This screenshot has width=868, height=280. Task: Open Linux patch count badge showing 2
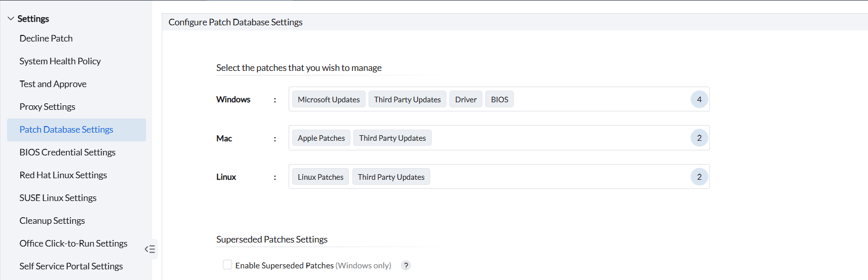pyautogui.click(x=699, y=177)
